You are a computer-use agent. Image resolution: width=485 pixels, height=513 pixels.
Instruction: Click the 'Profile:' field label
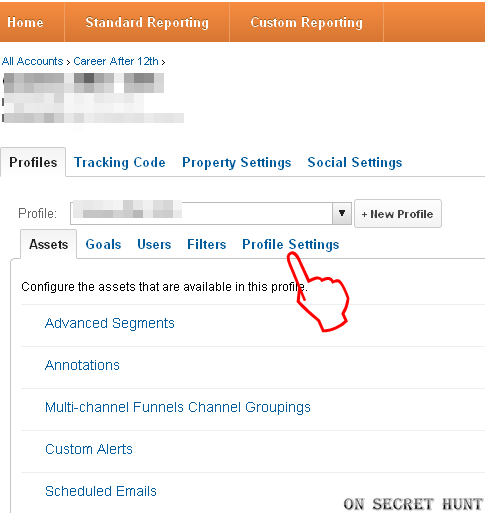click(x=37, y=213)
